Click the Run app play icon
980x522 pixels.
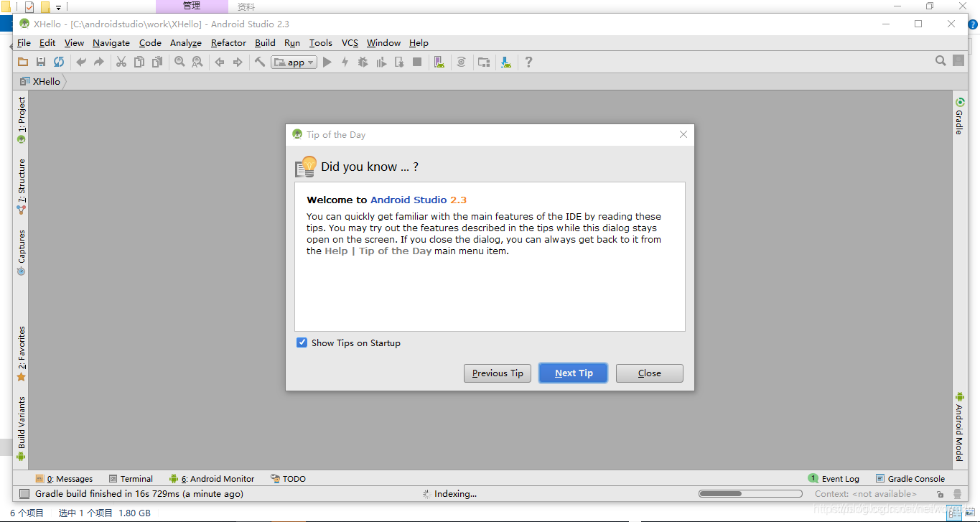327,62
